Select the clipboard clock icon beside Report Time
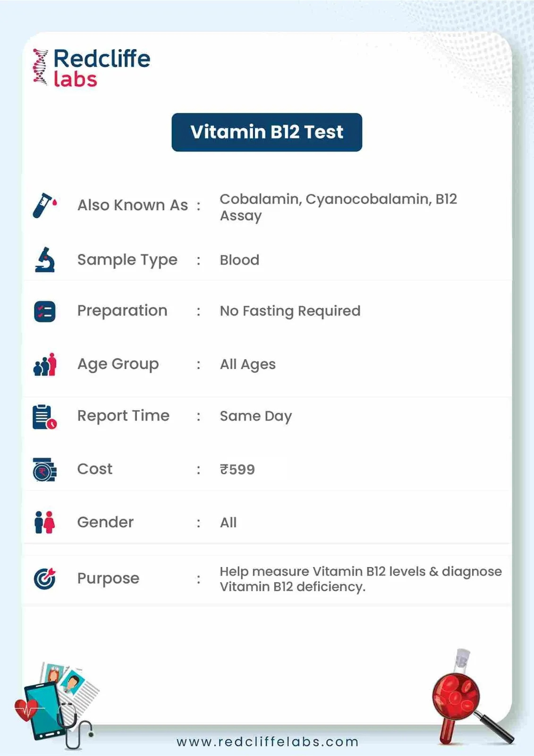Image resolution: width=534 pixels, height=756 pixels. pyautogui.click(x=44, y=417)
